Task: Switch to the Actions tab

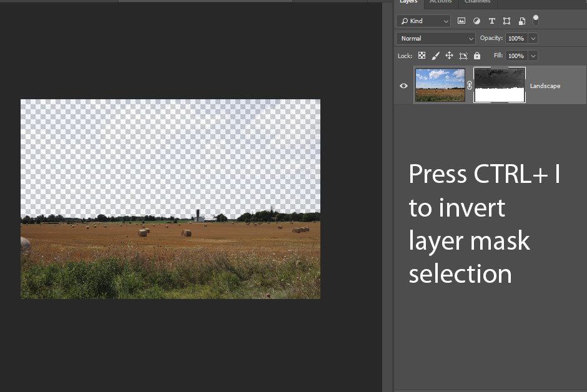Action: [440, 2]
